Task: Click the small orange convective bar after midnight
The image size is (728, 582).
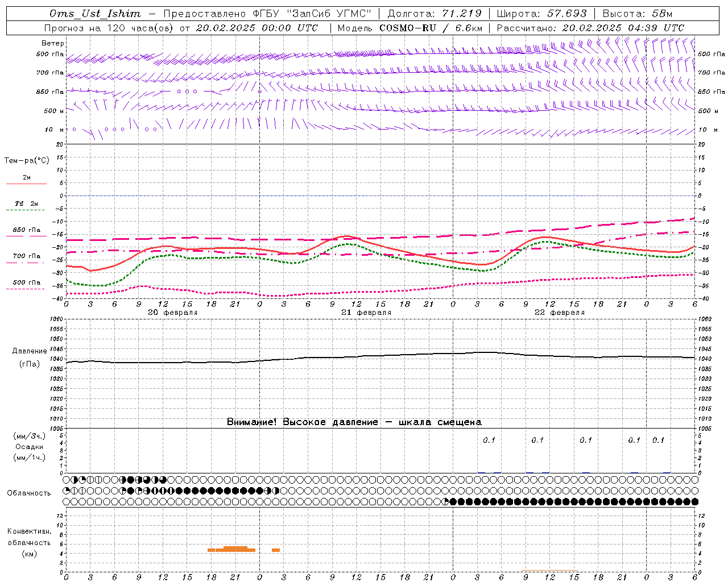Action: click(276, 550)
